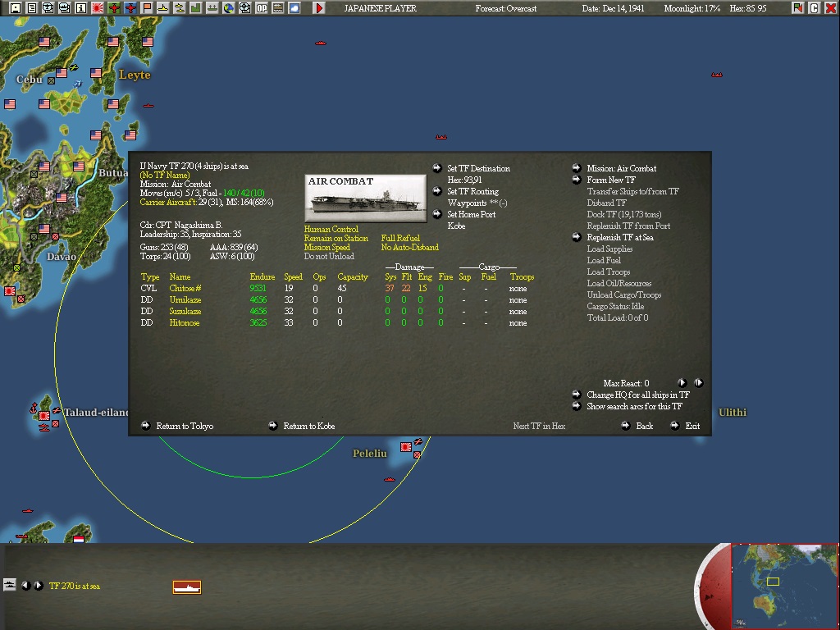Toggle the Remain on Station setting
Viewport: 840px width, 630px height.
(336, 239)
